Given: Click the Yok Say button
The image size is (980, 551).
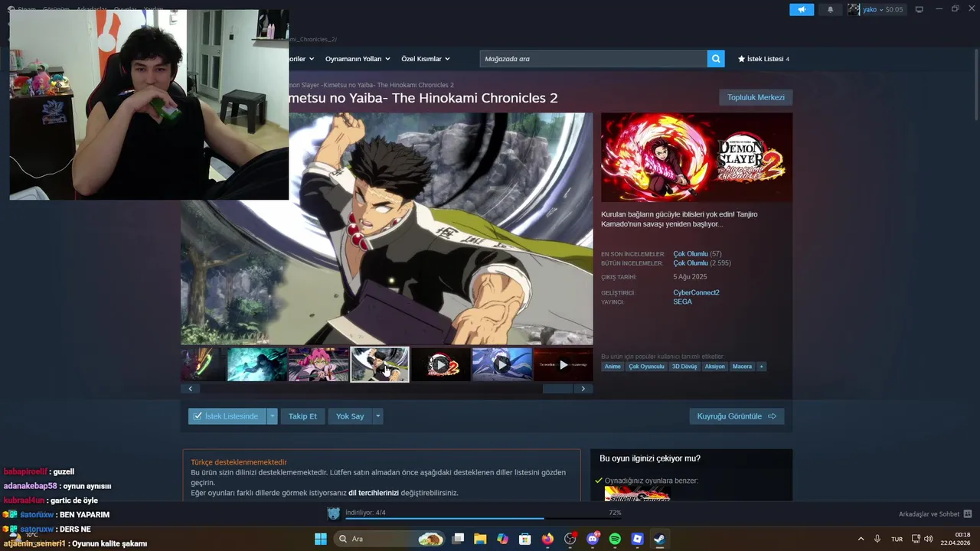Looking at the screenshot, I should point(350,416).
